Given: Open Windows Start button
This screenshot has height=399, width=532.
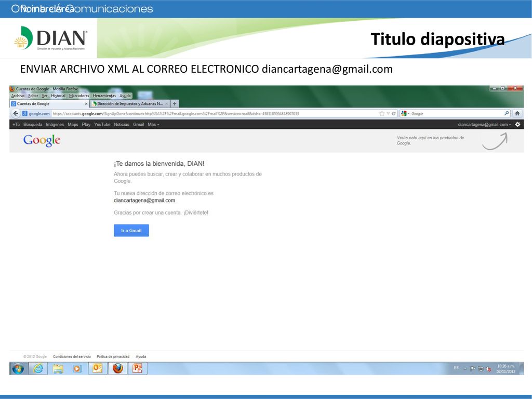Looking at the screenshot, I should pos(18,368).
